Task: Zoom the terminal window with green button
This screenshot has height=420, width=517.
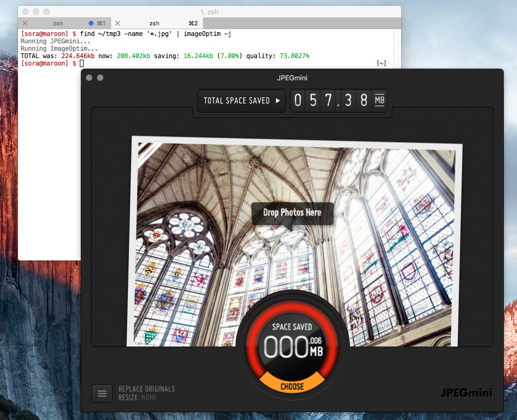Action: point(47,12)
